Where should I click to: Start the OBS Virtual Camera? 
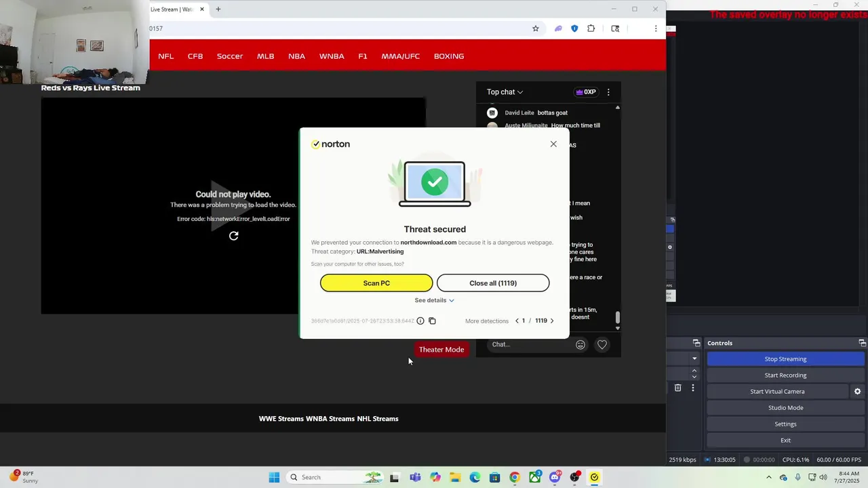click(x=777, y=392)
